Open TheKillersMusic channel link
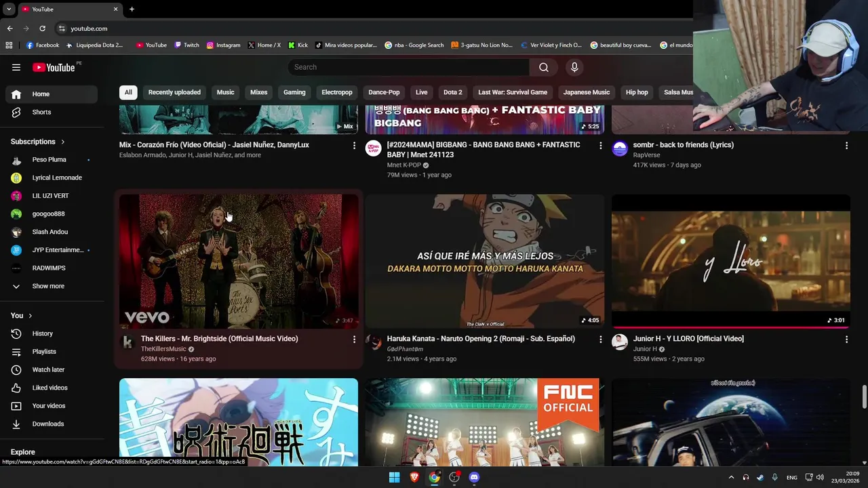This screenshot has height=488, width=868. point(163,349)
